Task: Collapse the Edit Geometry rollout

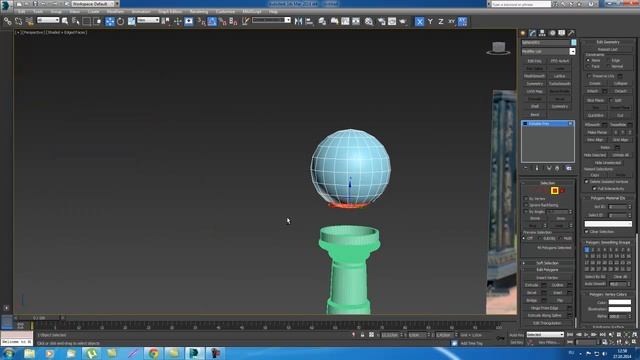Action: (608, 42)
